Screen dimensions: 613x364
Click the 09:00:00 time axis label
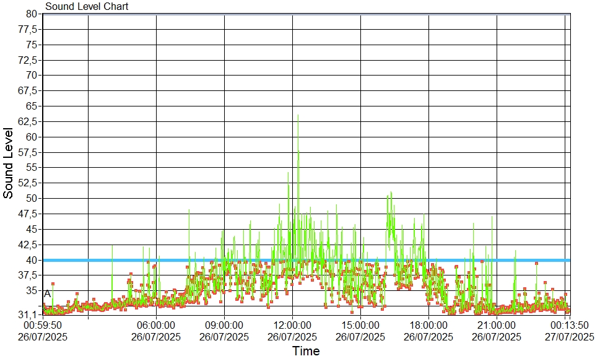pyautogui.click(x=224, y=325)
